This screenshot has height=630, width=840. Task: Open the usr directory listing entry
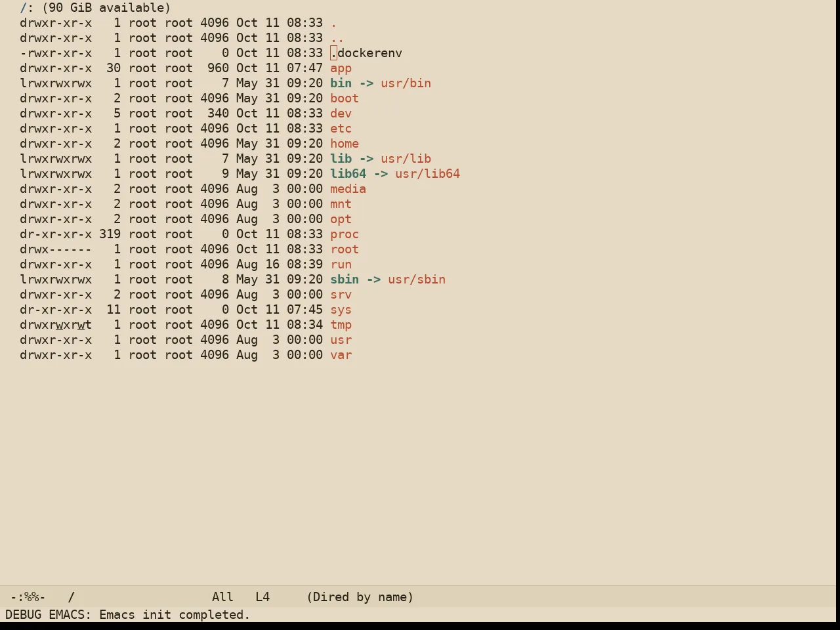click(x=341, y=340)
